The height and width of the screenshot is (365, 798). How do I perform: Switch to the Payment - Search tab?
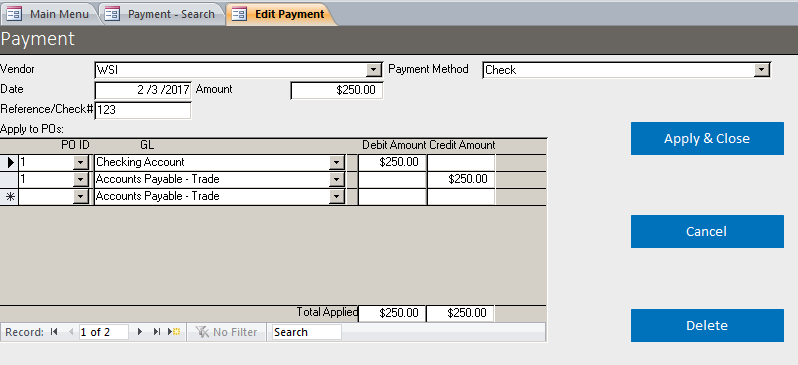click(x=163, y=14)
